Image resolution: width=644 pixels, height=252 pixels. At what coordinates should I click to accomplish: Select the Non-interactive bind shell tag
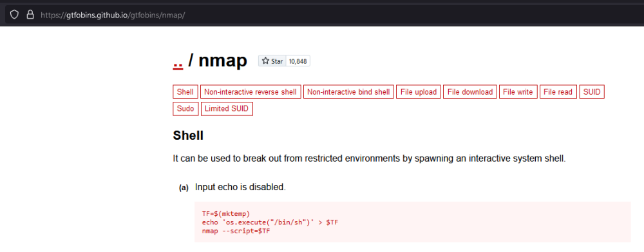348,92
